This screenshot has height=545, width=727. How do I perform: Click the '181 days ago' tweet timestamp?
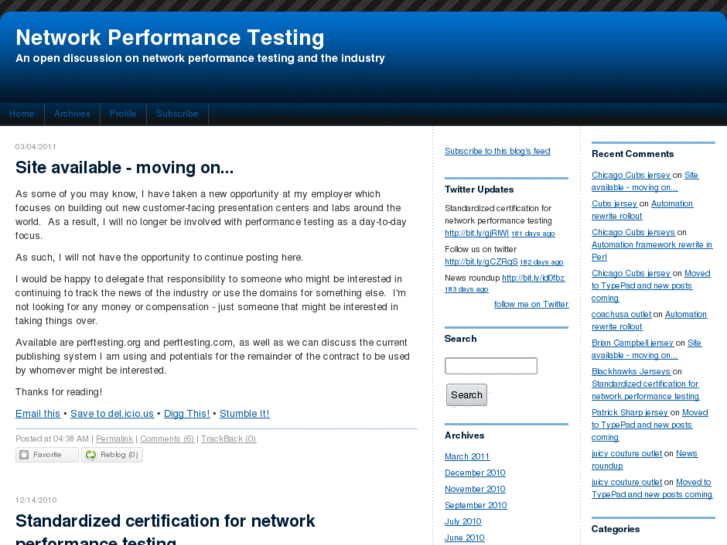coord(533,234)
